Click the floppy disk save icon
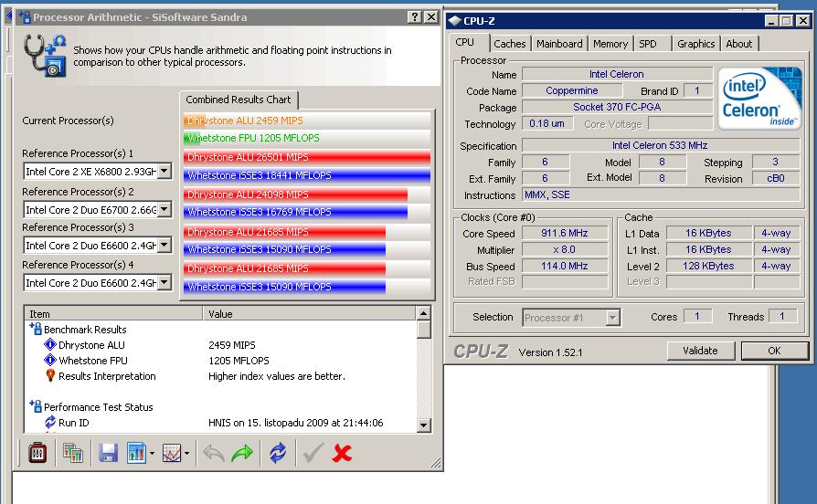Image resolution: width=817 pixels, height=504 pixels. click(108, 453)
